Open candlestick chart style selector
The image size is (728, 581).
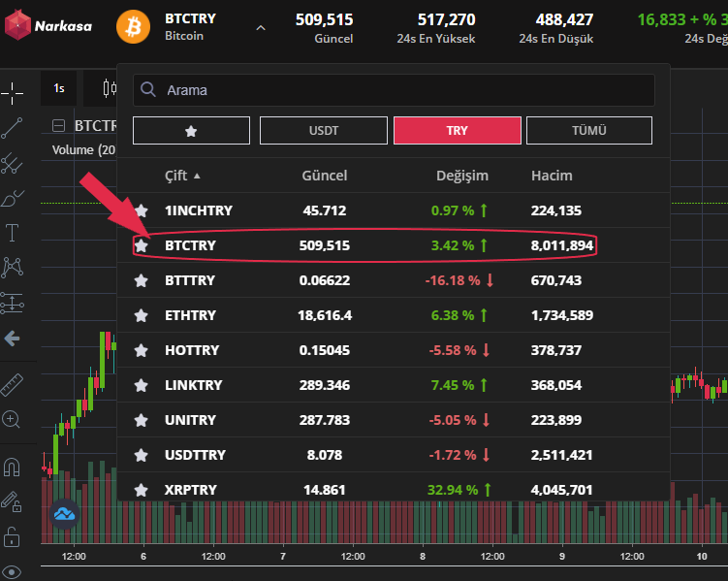coord(110,87)
